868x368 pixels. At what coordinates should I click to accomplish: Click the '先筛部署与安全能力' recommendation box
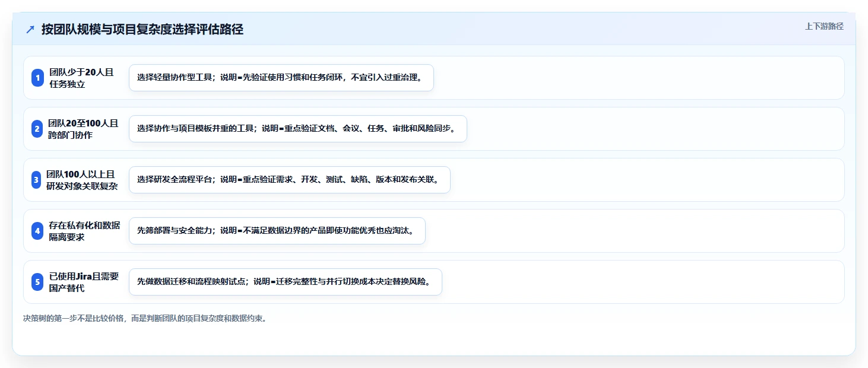coord(277,231)
